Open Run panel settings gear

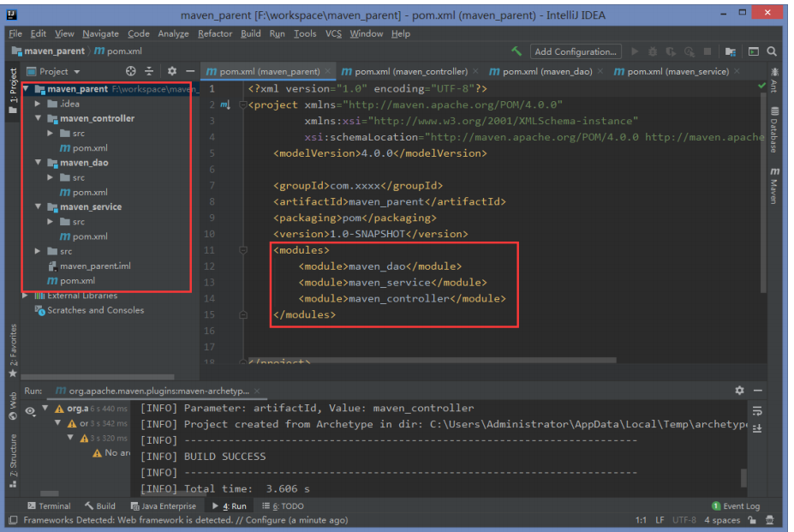[x=739, y=390]
